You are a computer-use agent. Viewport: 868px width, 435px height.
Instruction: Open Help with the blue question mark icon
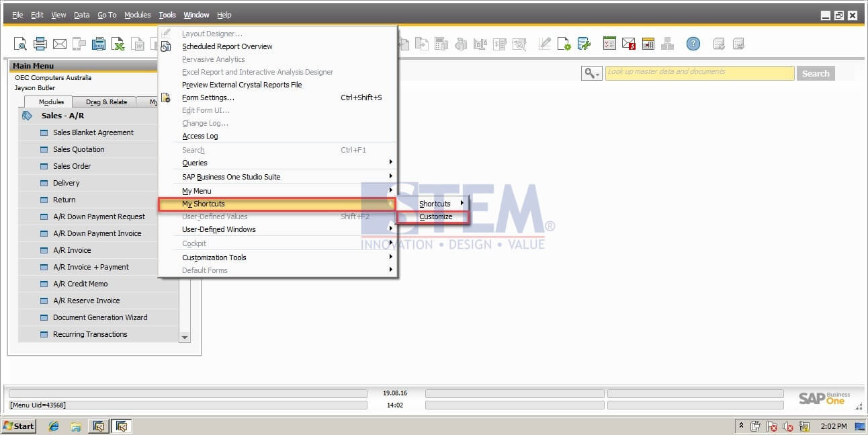(x=693, y=44)
